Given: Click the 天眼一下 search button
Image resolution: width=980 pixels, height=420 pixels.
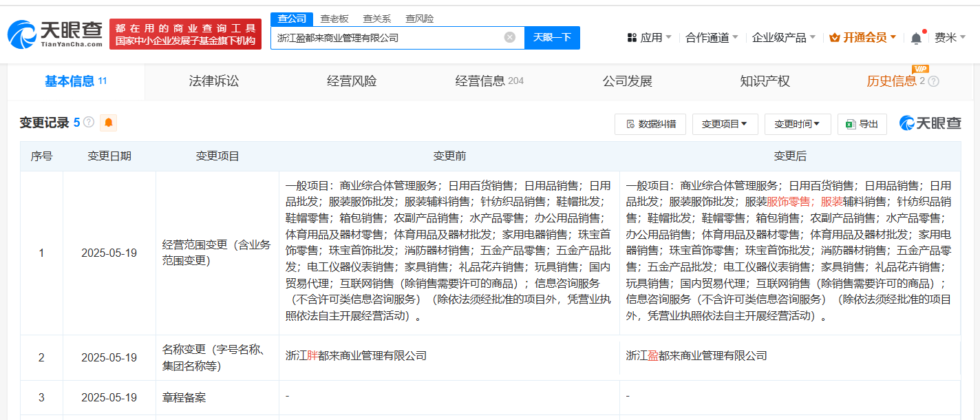Looking at the screenshot, I should (x=552, y=38).
